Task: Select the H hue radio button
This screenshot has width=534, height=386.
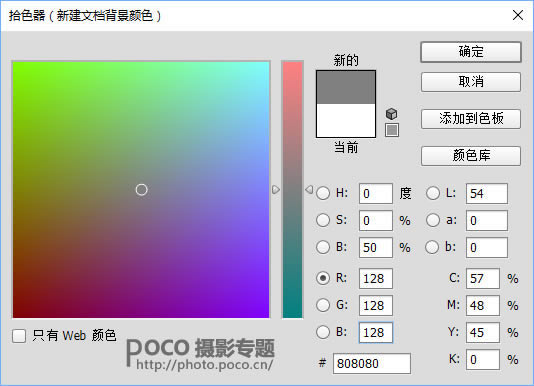Action: click(x=323, y=193)
